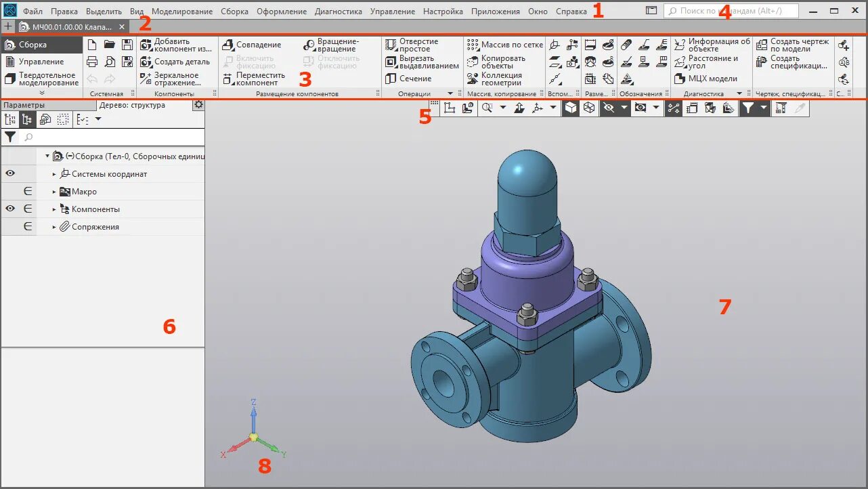Toggle the include mark for Сопряжения
Image resolution: width=868 pixels, height=489 pixels.
(x=28, y=227)
